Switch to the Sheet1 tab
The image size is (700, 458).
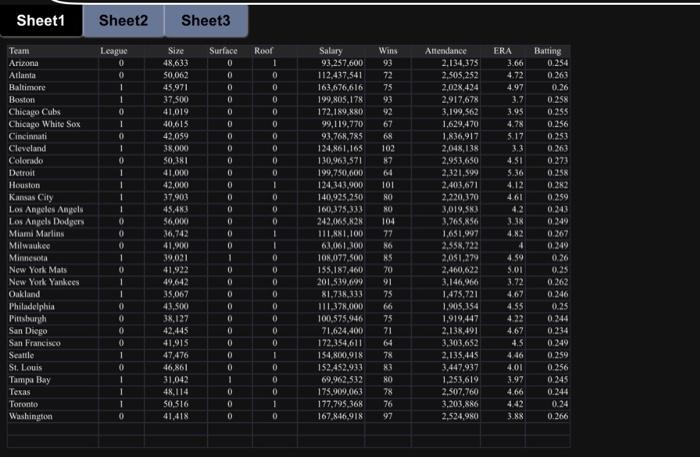tap(41, 21)
